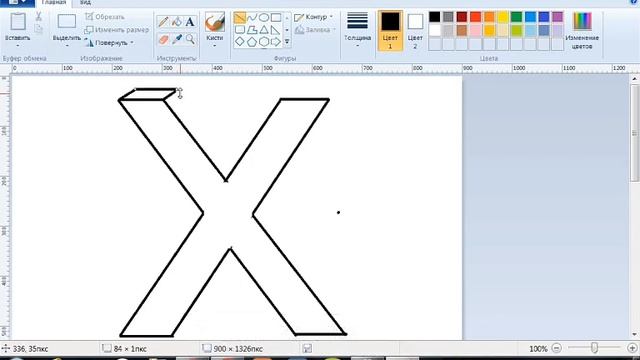Pick the red color swatch
Image resolution: width=640 pixels, height=360 pixels.
pyautogui.click(x=476, y=17)
